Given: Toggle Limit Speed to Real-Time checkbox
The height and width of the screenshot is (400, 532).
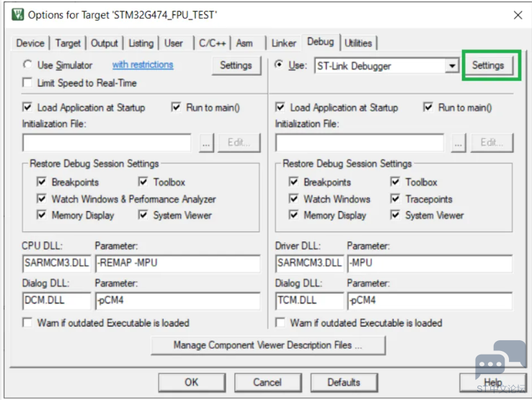Looking at the screenshot, I should 27,83.
